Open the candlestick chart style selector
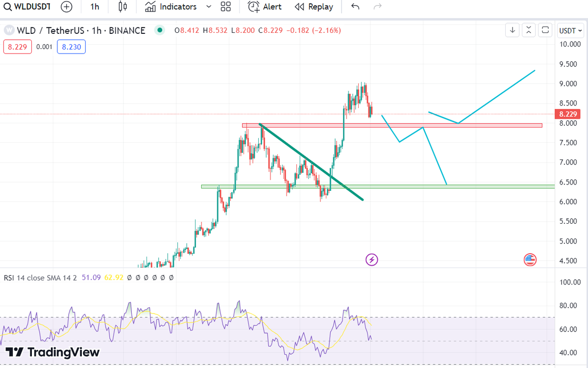588x368 pixels. pos(122,7)
